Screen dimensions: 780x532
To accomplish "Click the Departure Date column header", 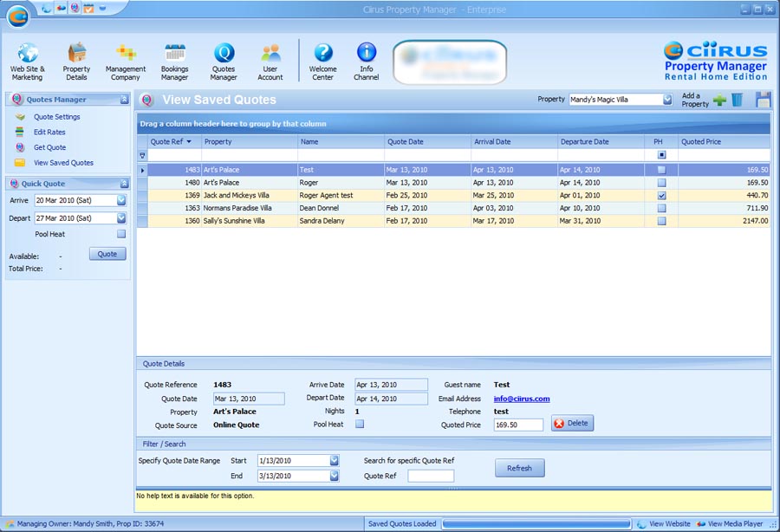I will click(601, 142).
